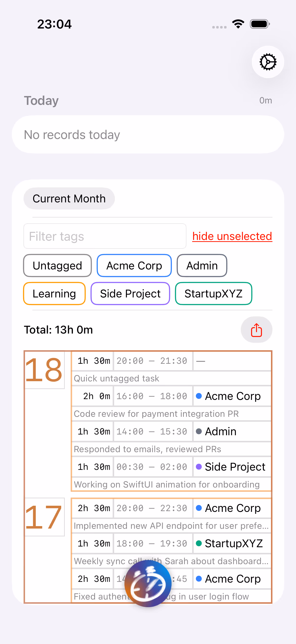296x644 pixels.
Task: Tap the Wi-Fi status icon
Action: 238,24
